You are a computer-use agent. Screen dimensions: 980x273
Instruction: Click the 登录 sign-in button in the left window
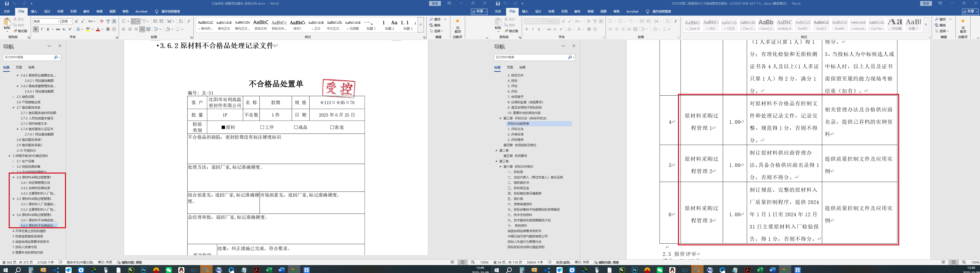435,3
